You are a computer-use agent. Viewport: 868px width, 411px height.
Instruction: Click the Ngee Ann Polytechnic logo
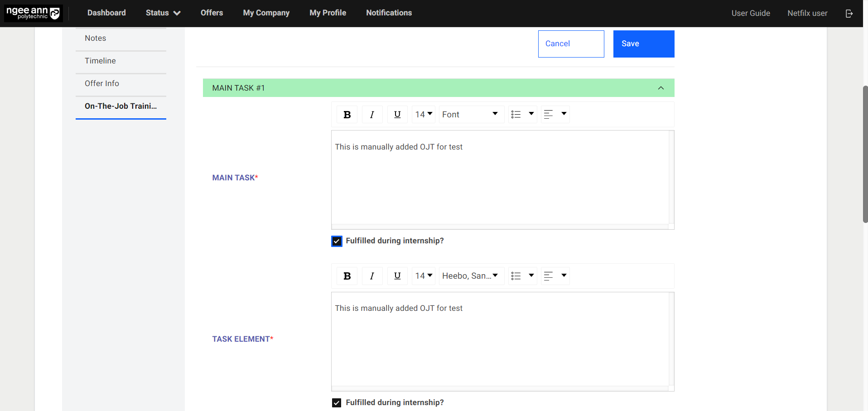point(33,13)
